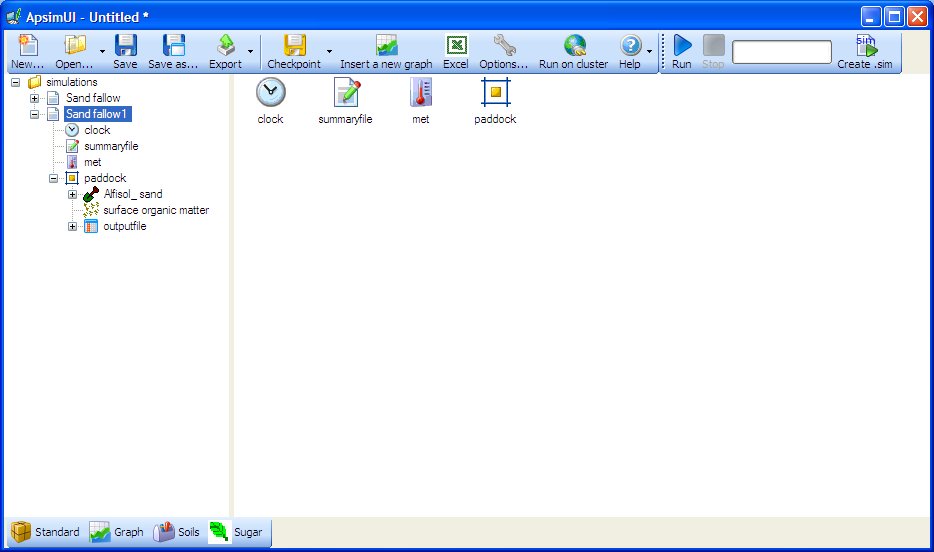Save the simulation with the Save icon

click(x=125, y=46)
